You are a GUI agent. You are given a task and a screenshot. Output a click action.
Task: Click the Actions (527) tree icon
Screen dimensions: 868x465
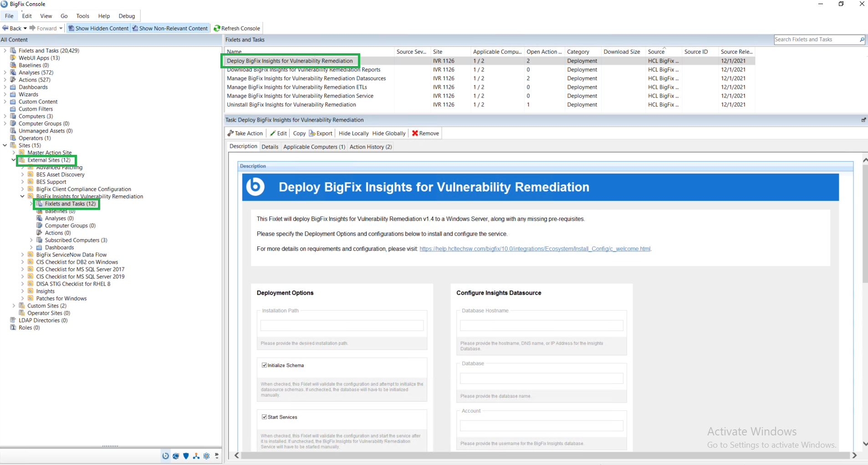[13, 80]
